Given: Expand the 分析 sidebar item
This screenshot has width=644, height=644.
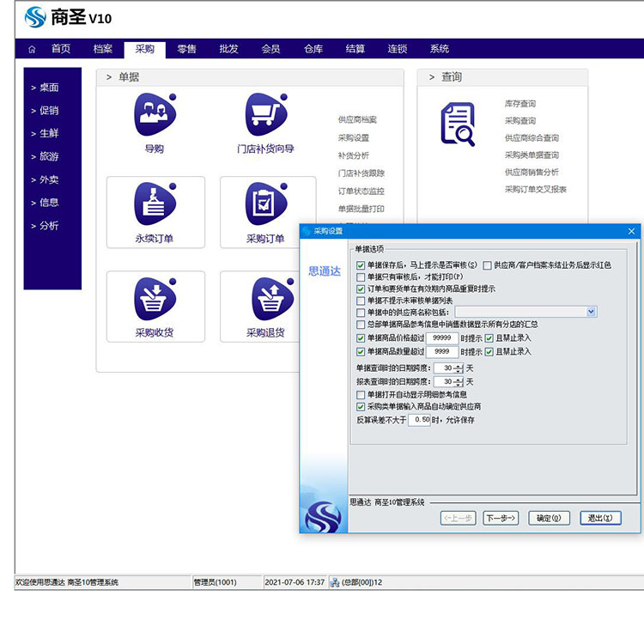Looking at the screenshot, I should point(45,226).
